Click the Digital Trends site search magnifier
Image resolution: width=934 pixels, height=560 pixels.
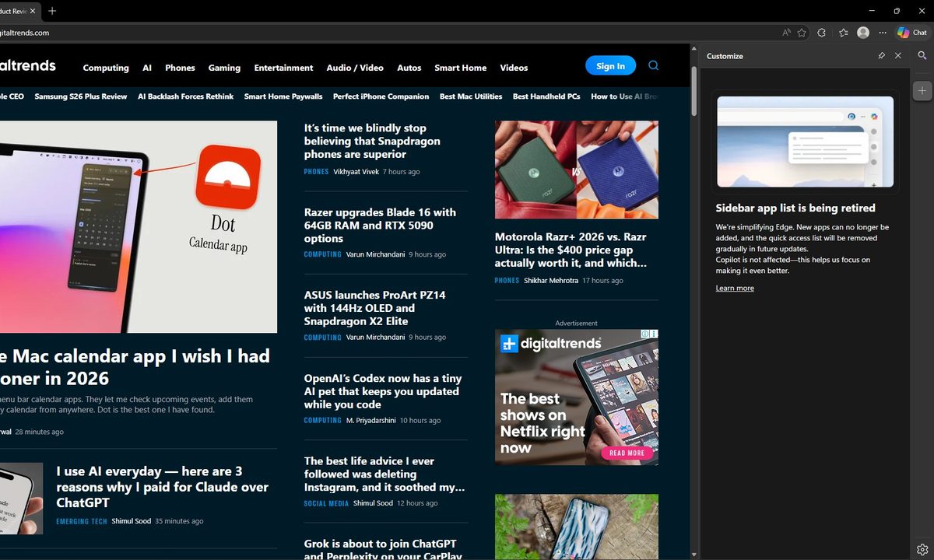click(653, 66)
